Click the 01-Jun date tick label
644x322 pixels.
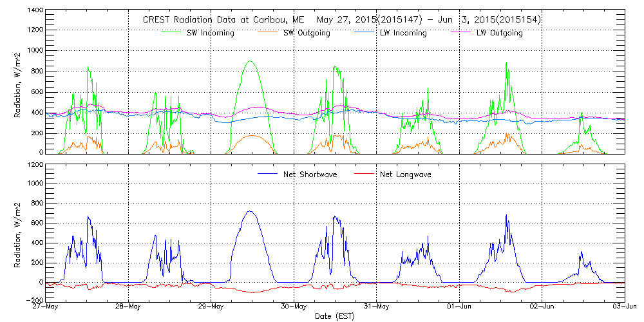[x=459, y=307]
